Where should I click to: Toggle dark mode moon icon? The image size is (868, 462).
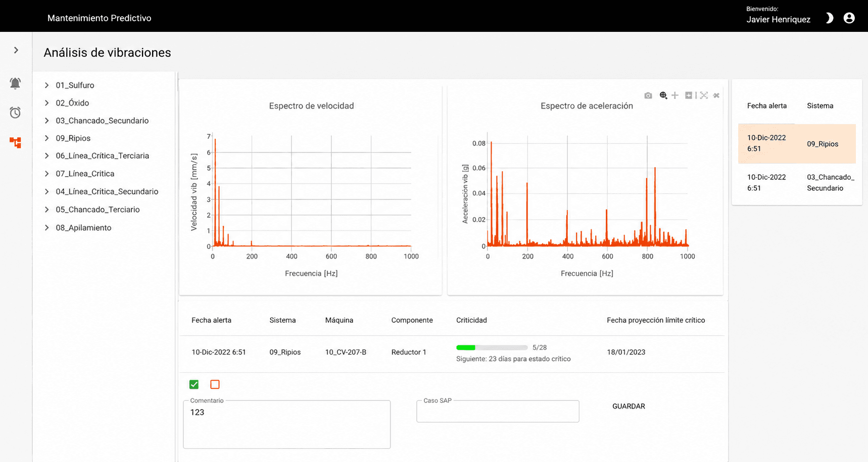pyautogui.click(x=829, y=18)
